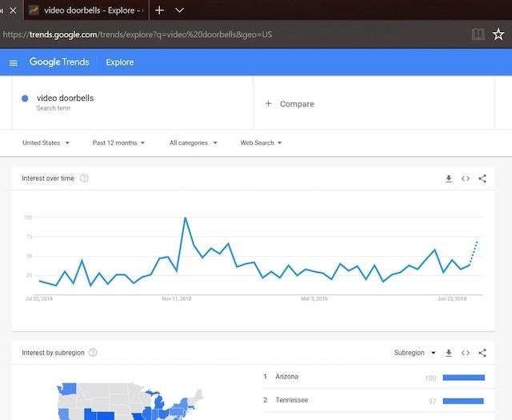Open help for Interest by subregion

tap(93, 353)
